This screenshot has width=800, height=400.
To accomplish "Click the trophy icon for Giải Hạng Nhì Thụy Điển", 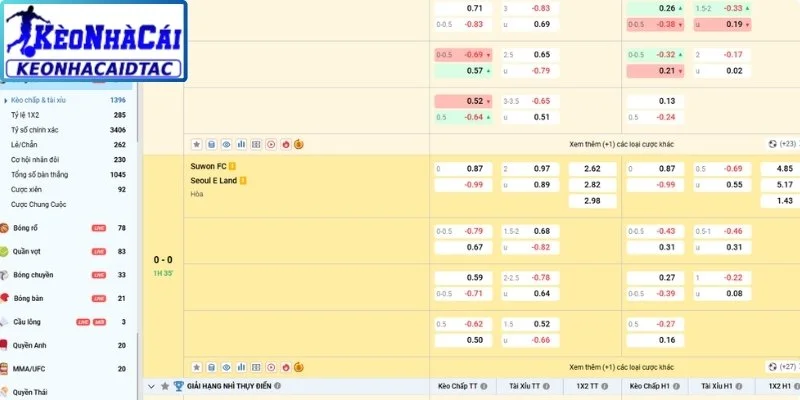I will (179, 386).
